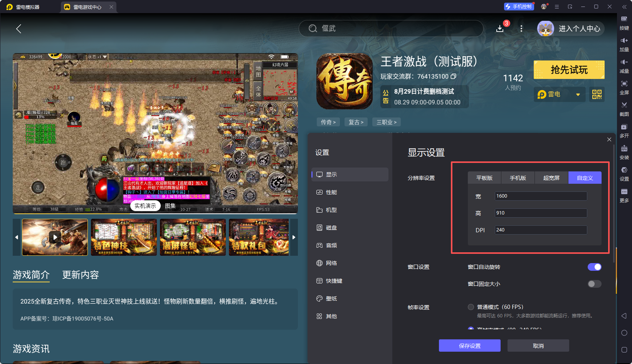Viewport: 632px width, 364px height.
Task: Open the 复古 > category tag
Action: coord(356,122)
